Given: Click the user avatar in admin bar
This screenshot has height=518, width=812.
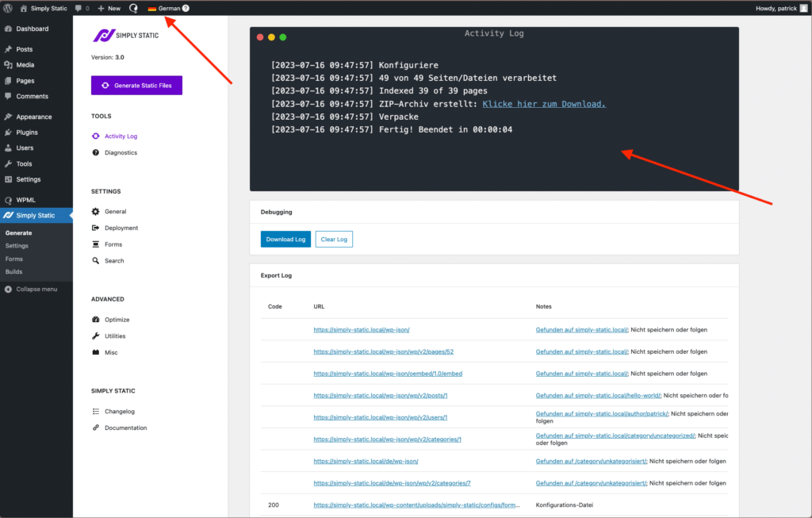Looking at the screenshot, I should click(x=804, y=8).
